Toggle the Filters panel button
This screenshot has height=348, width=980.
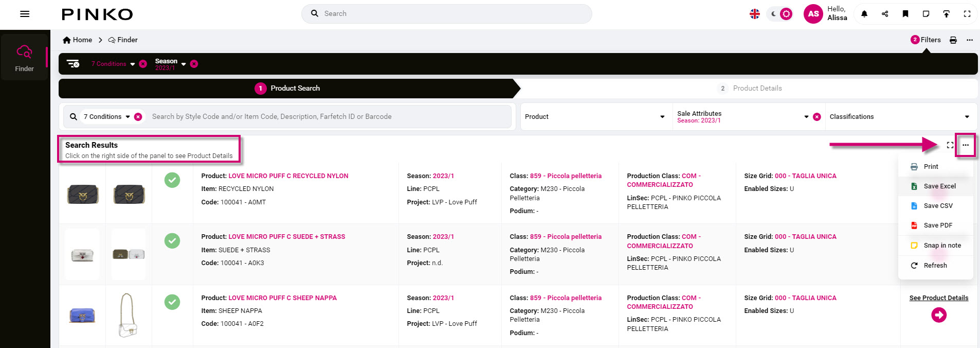(x=925, y=40)
